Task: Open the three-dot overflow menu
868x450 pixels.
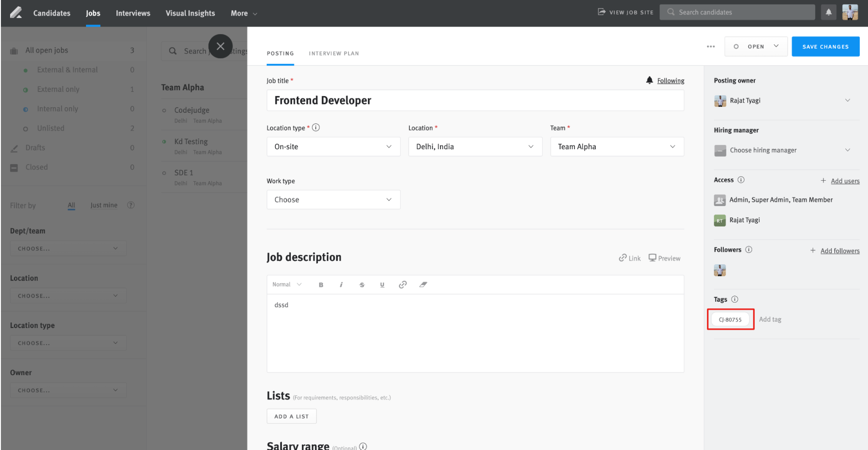Action: pyautogui.click(x=710, y=46)
